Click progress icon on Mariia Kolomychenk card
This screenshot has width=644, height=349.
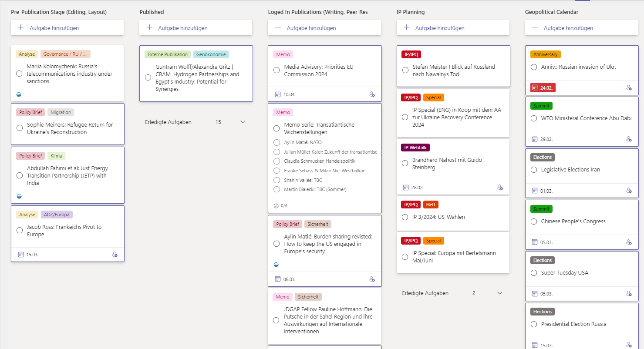19,94
